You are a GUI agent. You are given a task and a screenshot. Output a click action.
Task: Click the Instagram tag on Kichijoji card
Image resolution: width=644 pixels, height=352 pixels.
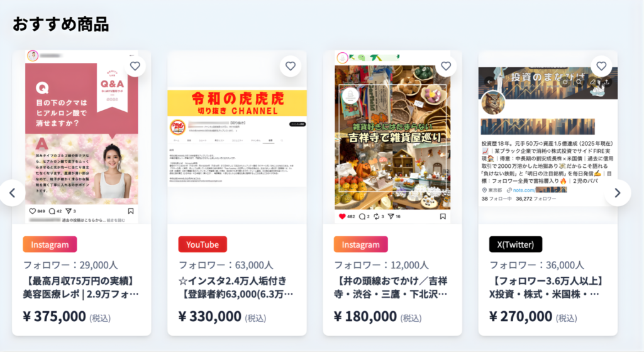point(360,245)
